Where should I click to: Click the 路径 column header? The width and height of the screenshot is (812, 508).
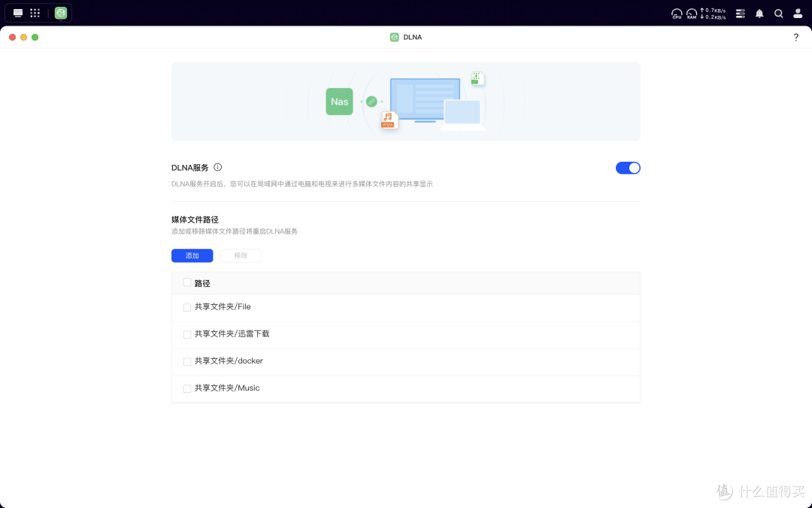[202, 284]
